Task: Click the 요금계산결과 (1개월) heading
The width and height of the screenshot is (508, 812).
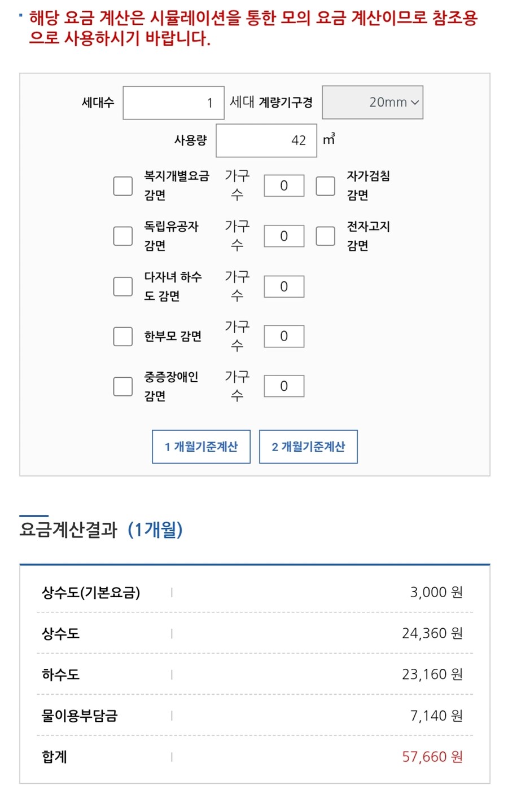Action: click(101, 530)
